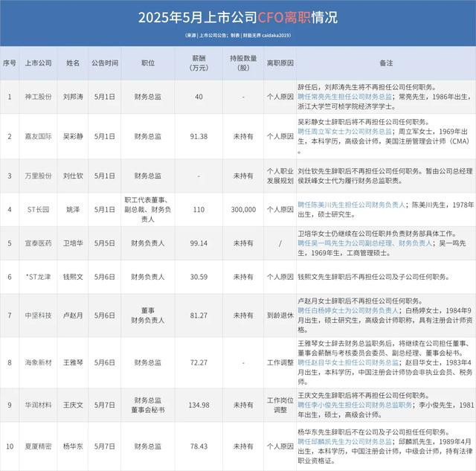Click the "/" reason cell for 宣泰医药
The height and width of the screenshot is (471, 476).
point(280,243)
